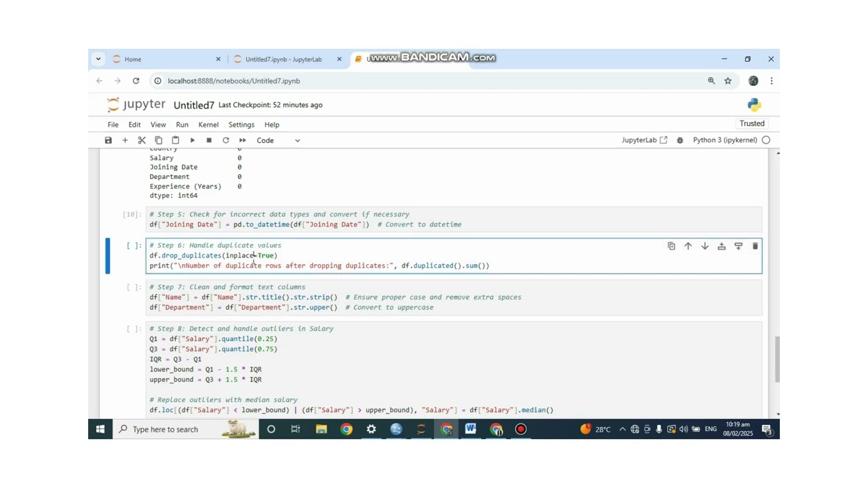Viewport: 868px width, 488px height.
Task: Restart kernel and run all cells
Action: pos(242,140)
